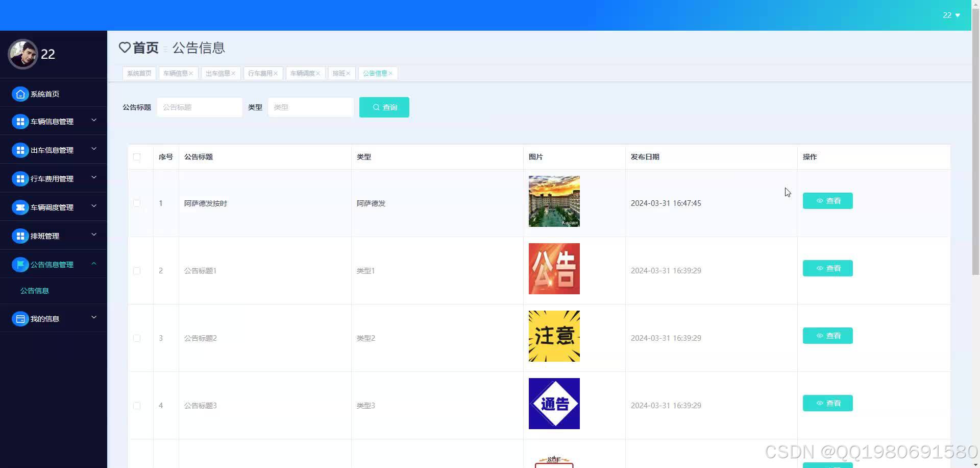
Task: Click the 首页 breadcrumb link
Action: (x=145, y=48)
